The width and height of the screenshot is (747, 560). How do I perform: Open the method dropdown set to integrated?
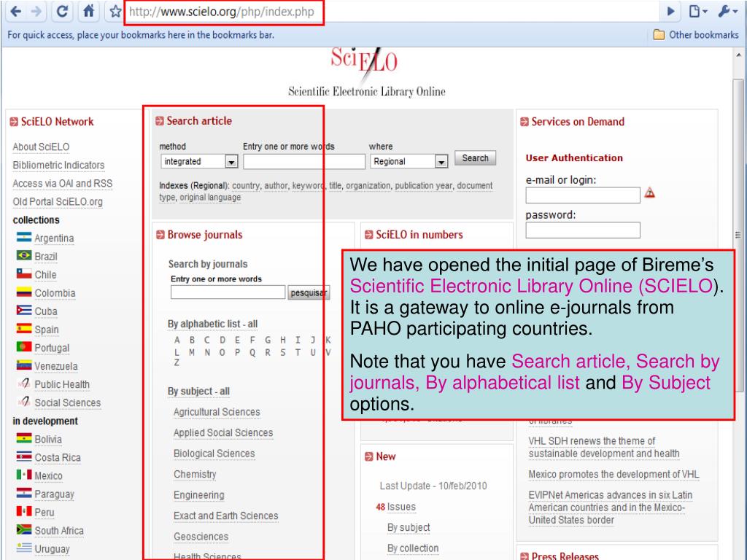pyautogui.click(x=199, y=161)
